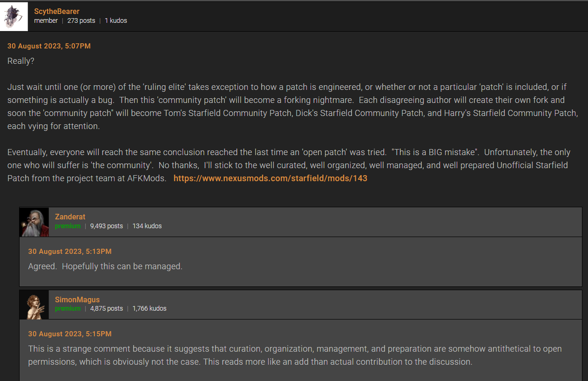The width and height of the screenshot is (588, 381).
Task: Click Zanderat's reply text starting "Agreed."
Action: point(105,266)
